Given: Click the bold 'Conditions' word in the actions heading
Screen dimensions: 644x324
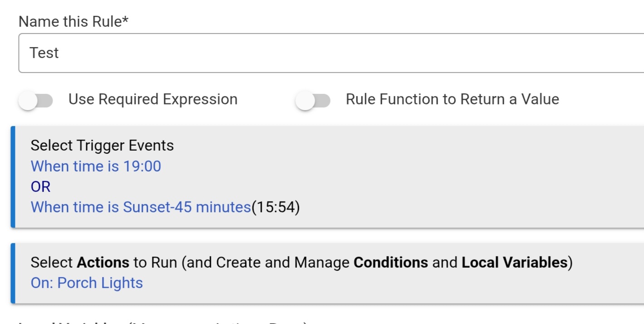Looking at the screenshot, I should (x=390, y=263).
